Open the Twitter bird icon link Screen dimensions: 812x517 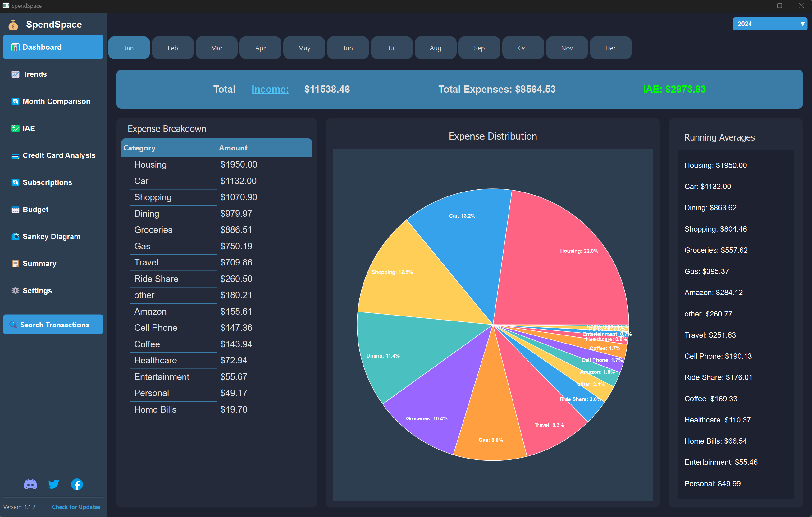point(54,484)
